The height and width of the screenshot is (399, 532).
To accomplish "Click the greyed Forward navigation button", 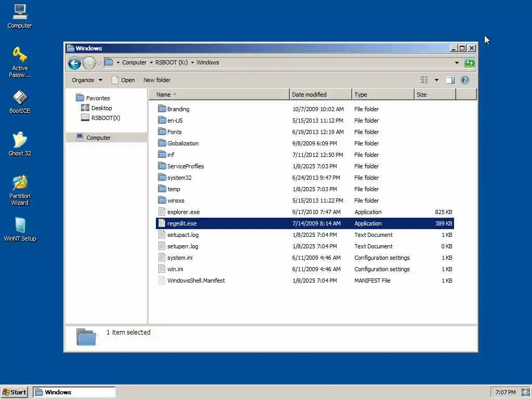I will [x=89, y=63].
